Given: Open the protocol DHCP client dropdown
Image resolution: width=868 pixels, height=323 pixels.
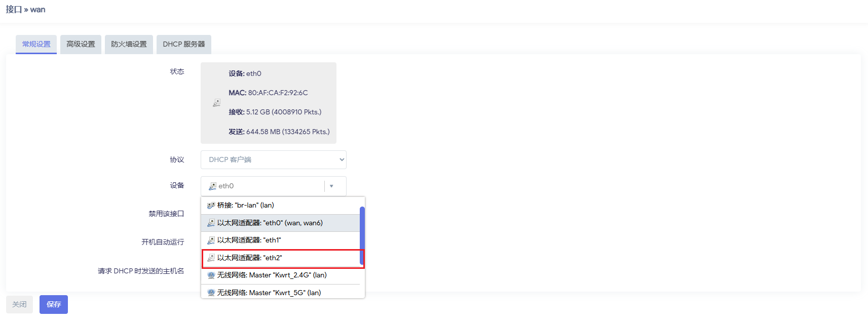Looking at the screenshot, I should (x=273, y=159).
